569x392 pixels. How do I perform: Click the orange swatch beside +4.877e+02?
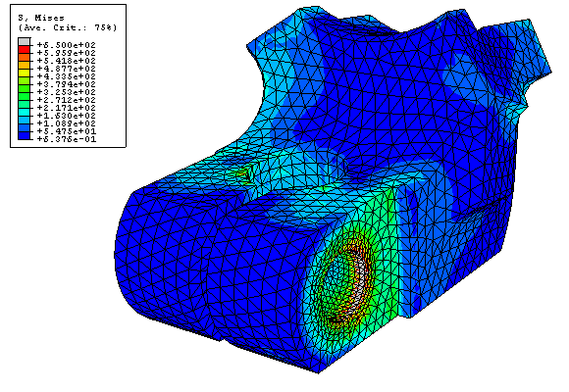tap(24, 65)
